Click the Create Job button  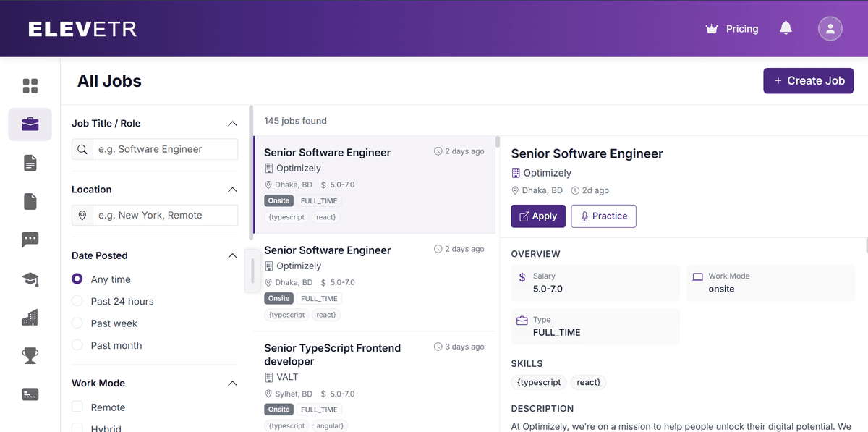pyautogui.click(x=808, y=80)
